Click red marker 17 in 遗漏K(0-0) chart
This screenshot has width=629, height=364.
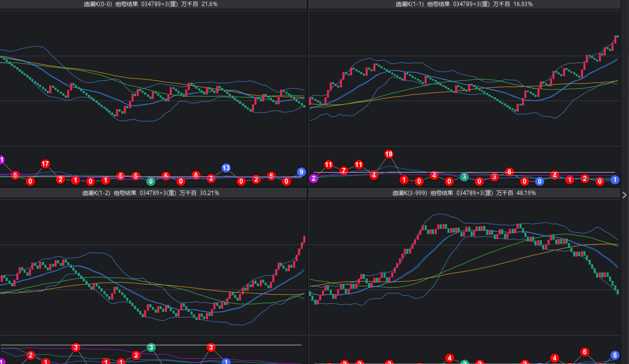coord(45,164)
